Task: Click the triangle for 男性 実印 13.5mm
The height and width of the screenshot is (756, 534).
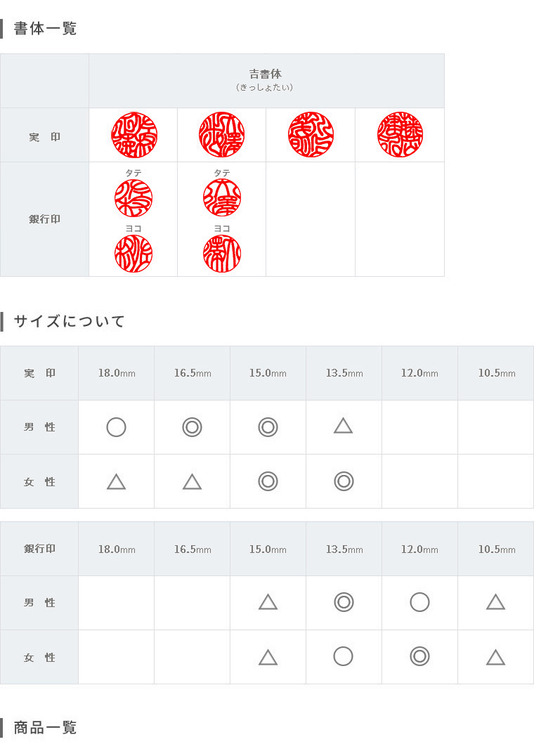Action: 343,426
